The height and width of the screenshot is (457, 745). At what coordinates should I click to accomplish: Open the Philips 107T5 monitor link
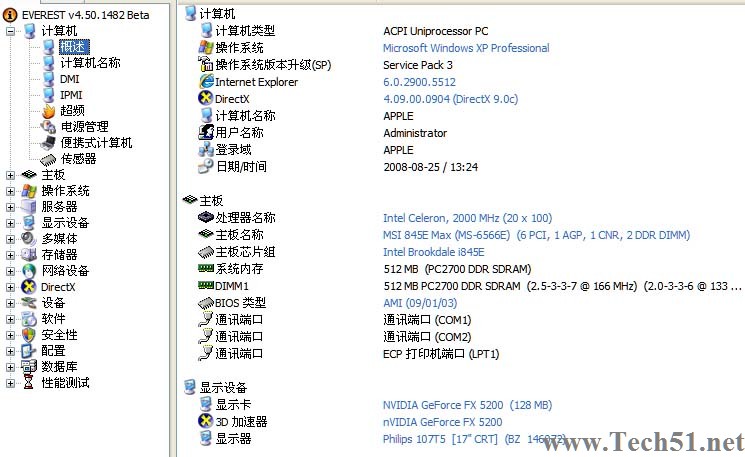click(x=474, y=439)
